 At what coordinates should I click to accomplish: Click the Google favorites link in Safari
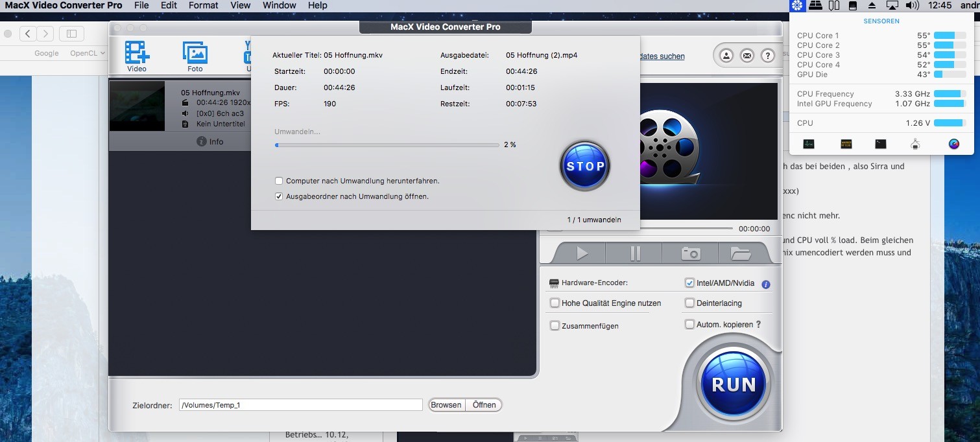tap(47, 53)
